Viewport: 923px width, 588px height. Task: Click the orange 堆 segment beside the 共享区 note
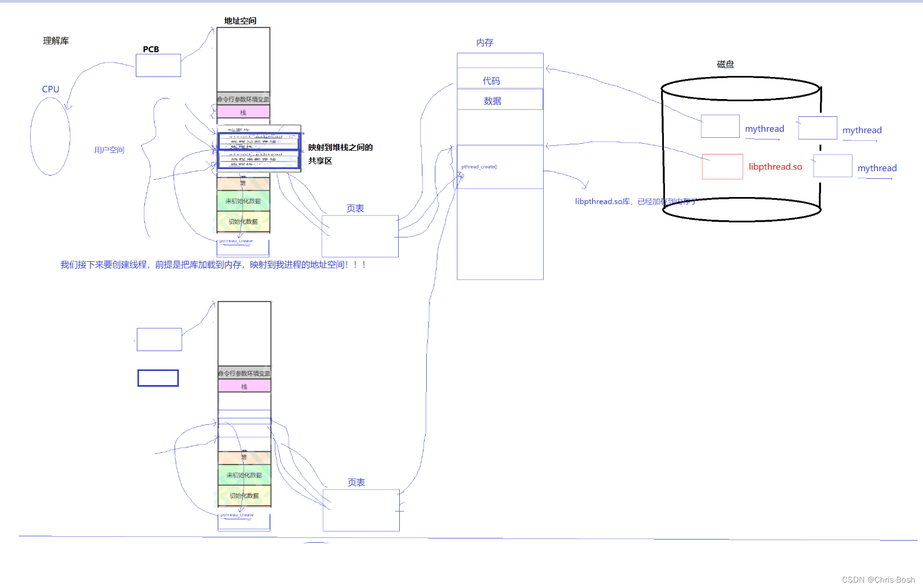pyautogui.click(x=243, y=184)
